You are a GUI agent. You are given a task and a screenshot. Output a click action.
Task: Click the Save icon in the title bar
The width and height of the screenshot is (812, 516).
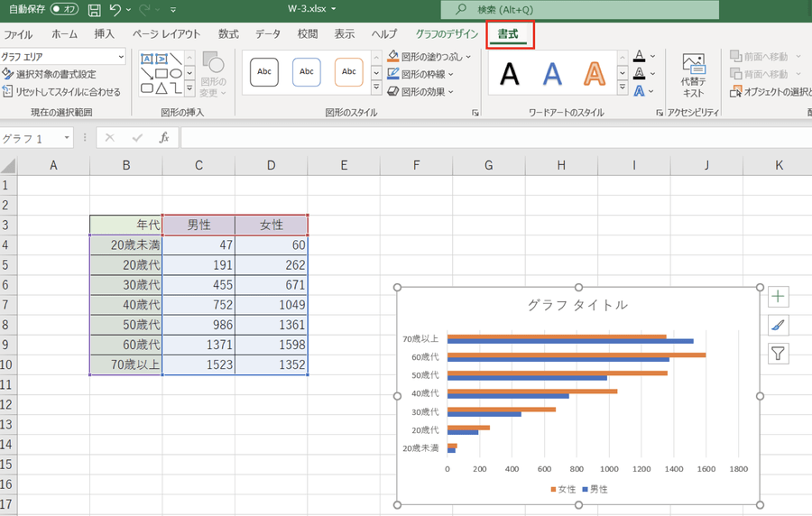[94, 10]
